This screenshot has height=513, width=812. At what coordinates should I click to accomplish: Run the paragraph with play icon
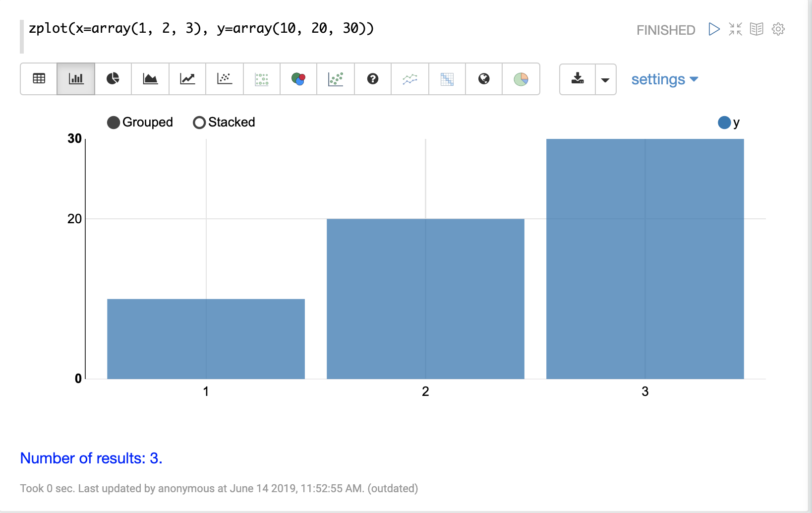714,29
